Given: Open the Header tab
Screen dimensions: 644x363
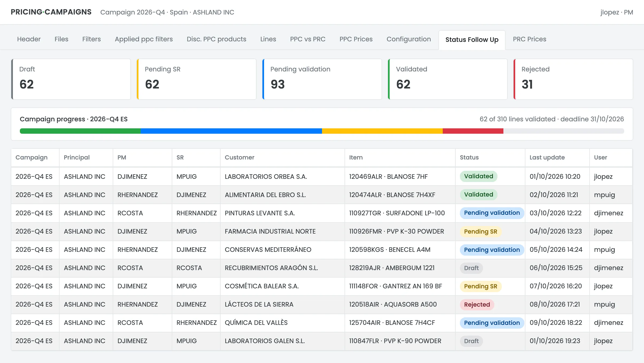Looking at the screenshot, I should pos(29,39).
